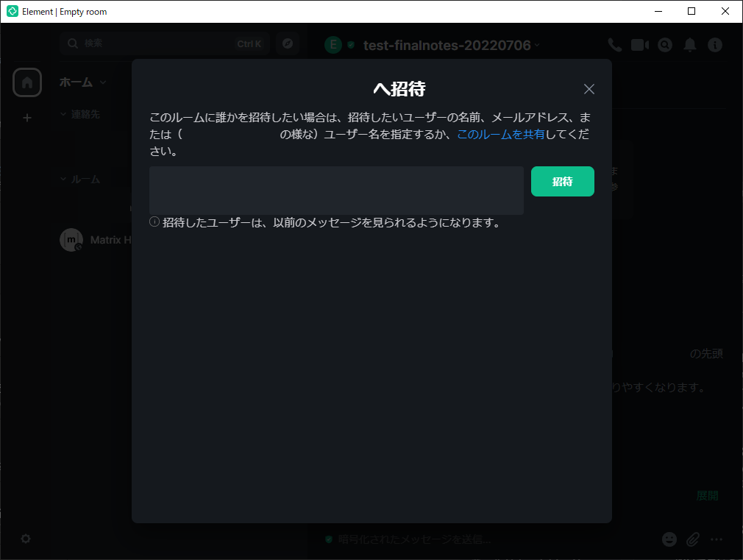Open the notification settings bell
743x560 pixels.
[x=689, y=44]
